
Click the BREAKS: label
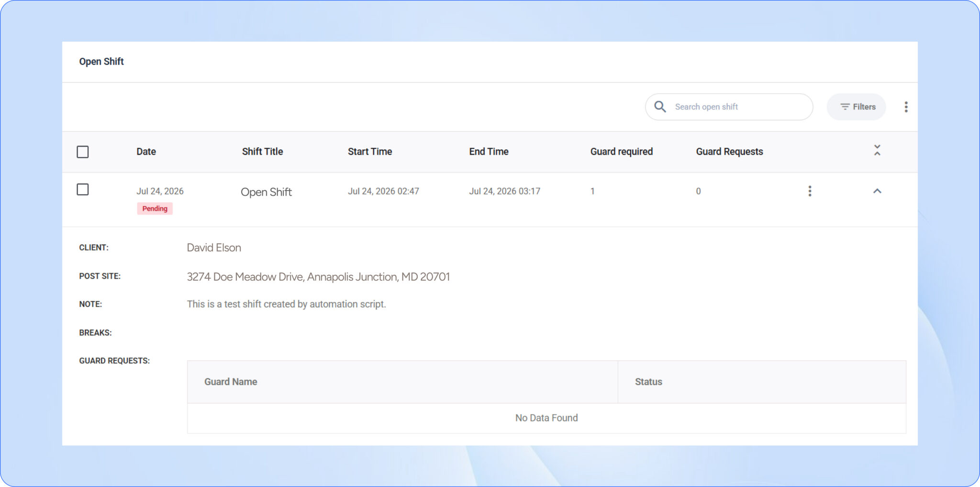point(95,333)
